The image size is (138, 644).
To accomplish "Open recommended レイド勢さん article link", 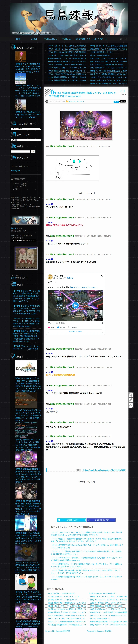I will pos(28,92).
